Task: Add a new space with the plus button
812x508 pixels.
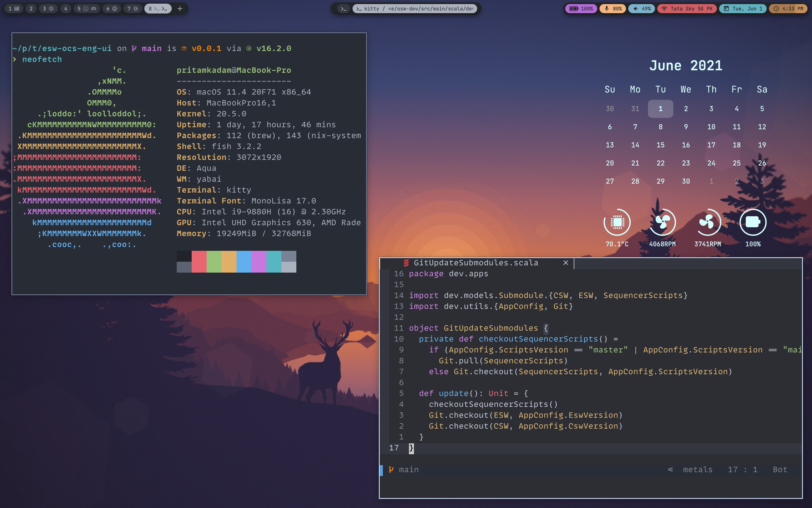Action: (180, 9)
